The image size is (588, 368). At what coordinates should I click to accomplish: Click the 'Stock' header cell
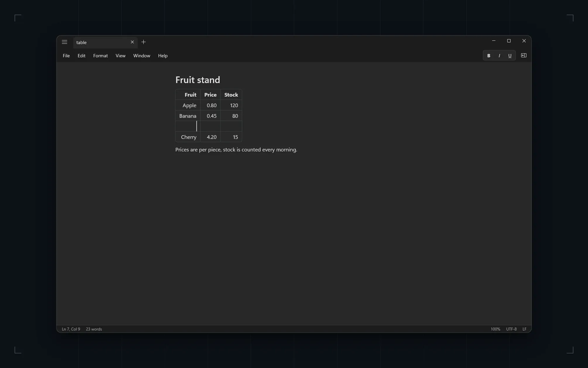pyautogui.click(x=231, y=95)
